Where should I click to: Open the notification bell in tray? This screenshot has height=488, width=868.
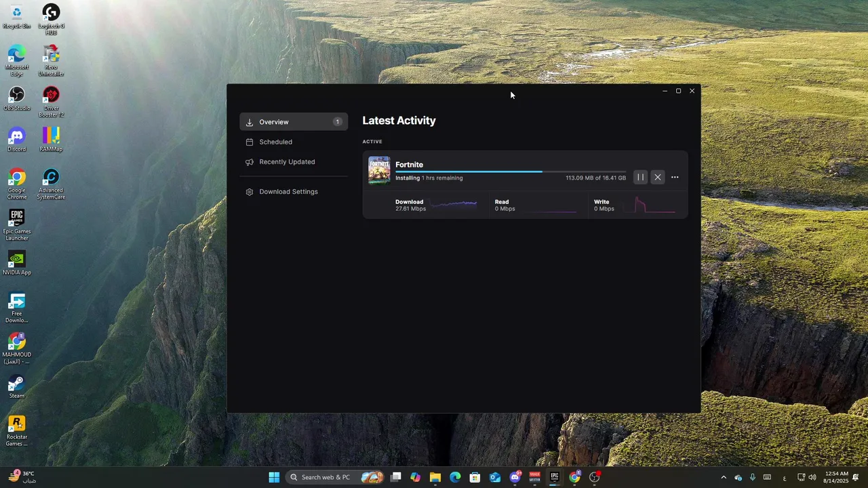[x=856, y=477]
